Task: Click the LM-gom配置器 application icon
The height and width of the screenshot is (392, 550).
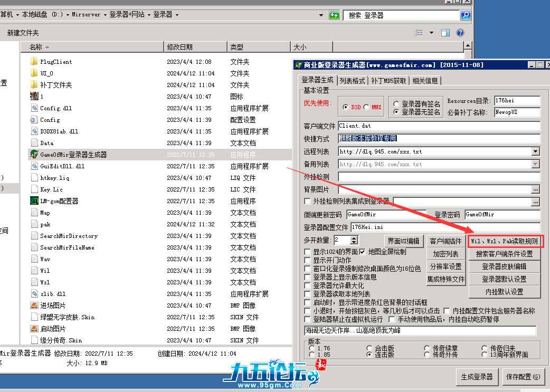Action: pos(34,201)
